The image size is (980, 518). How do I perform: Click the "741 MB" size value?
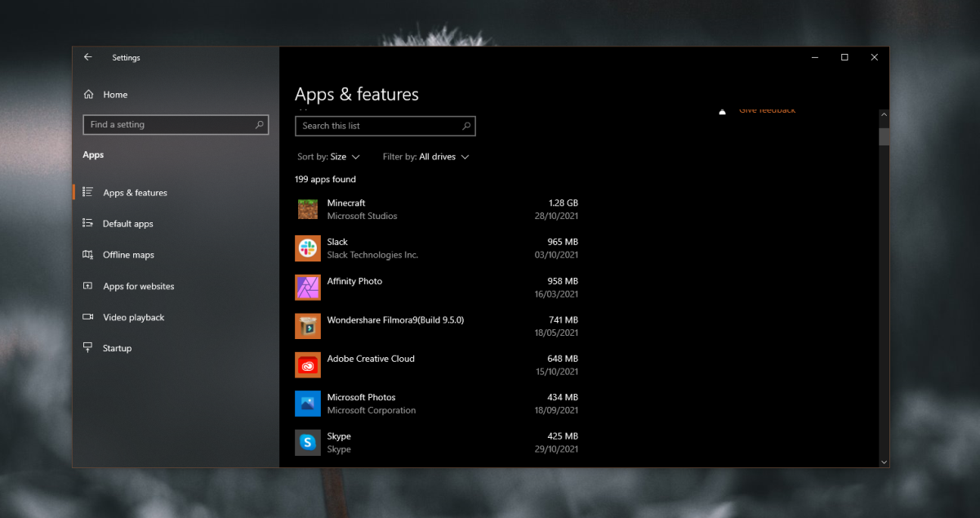pos(563,320)
